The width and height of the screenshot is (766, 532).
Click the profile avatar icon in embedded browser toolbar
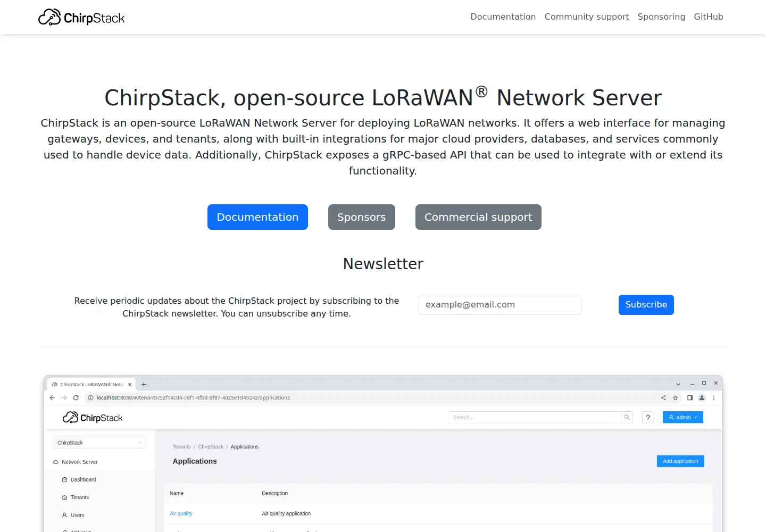coord(702,397)
